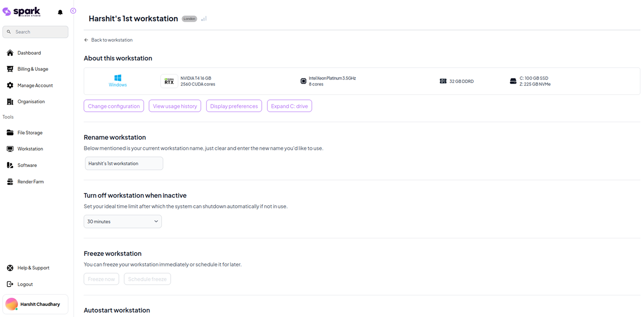Click the Expand C: drive button
The image size is (644, 317).
pos(289,106)
